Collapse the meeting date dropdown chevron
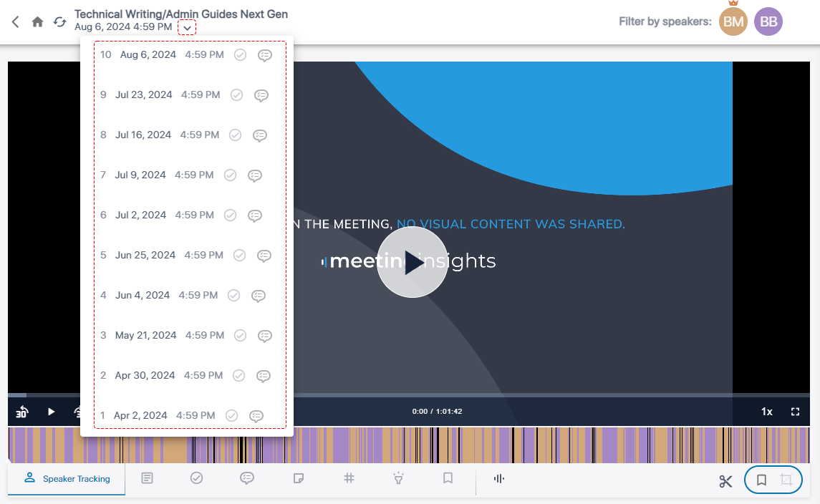This screenshot has height=504, width=820. [187, 28]
